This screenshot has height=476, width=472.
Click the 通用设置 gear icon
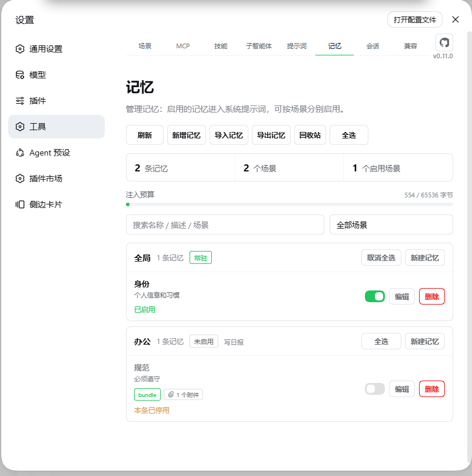point(20,49)
